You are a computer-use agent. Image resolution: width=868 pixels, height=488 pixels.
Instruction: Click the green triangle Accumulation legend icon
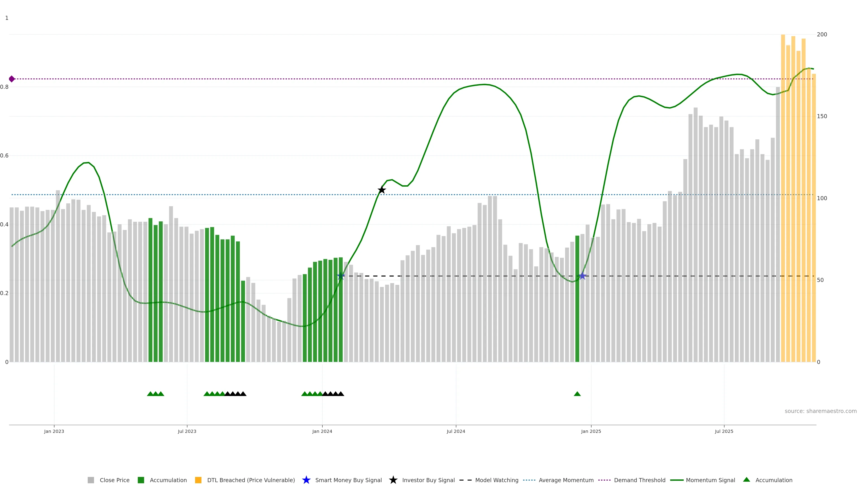(746, 480)
